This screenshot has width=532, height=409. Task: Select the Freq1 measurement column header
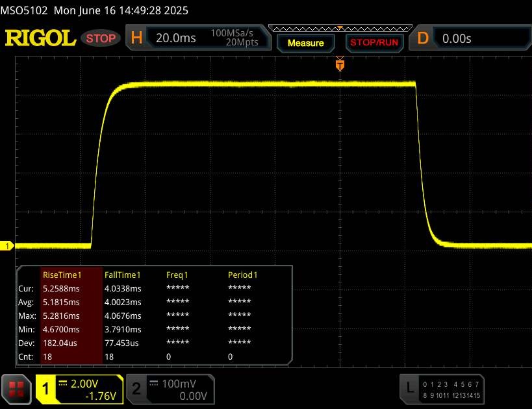[x=177, y=275]
